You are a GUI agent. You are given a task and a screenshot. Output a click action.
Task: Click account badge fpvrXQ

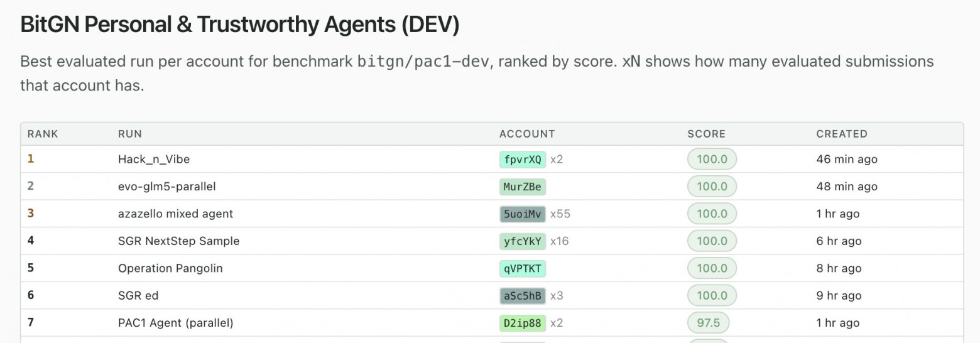(523, 160)
